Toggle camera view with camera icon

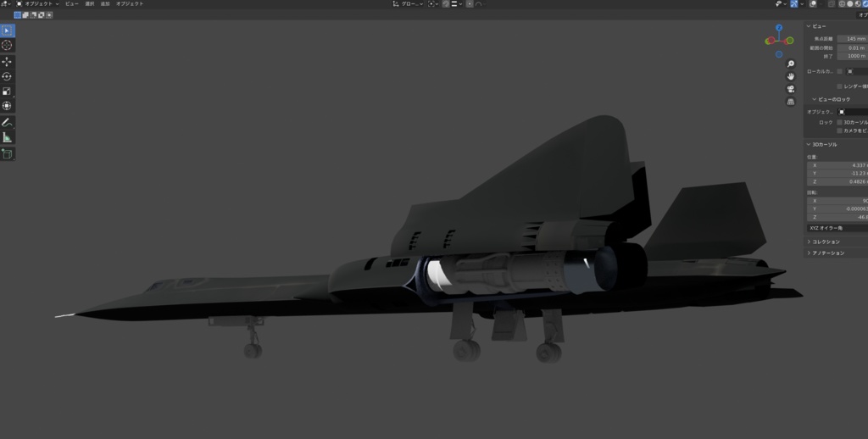791,89
